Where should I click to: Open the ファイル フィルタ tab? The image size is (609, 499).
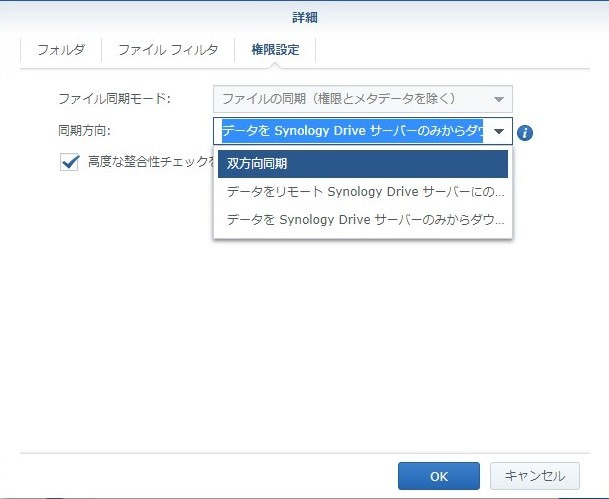(x=168, y=49)
